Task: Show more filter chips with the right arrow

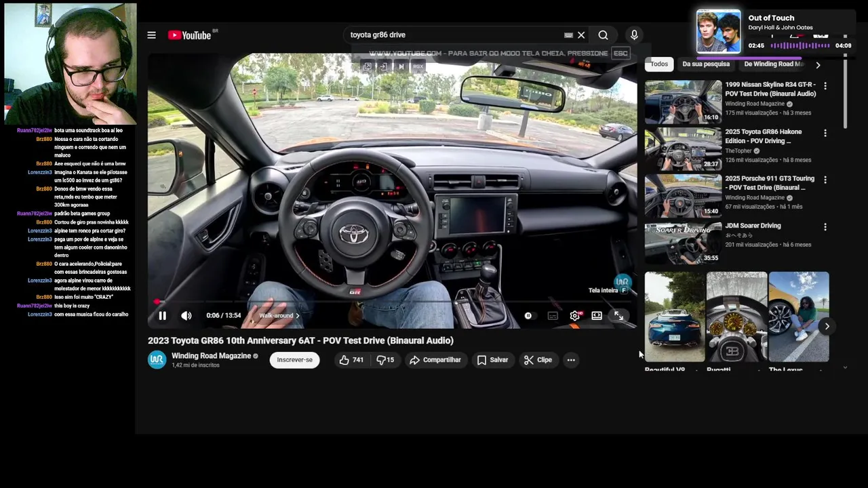Action: coord(818,64)
